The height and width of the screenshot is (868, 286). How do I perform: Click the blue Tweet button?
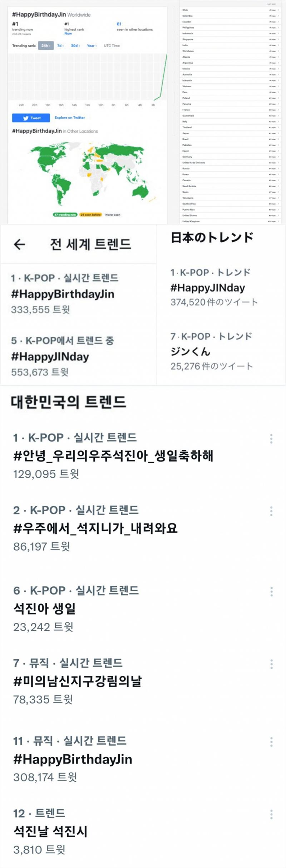coord(31,118)
